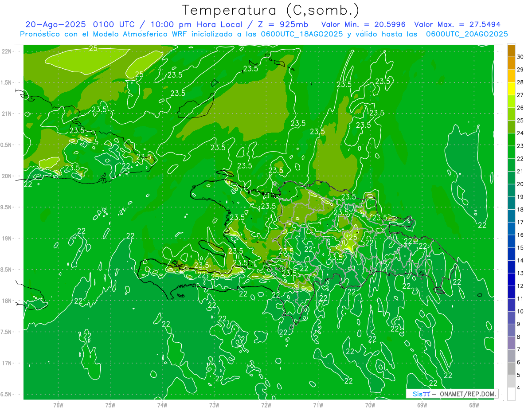Select the purple swatch between legend 7 and 8
The width and height of the screenshot is (532, 411).
(x=511, y=343)
